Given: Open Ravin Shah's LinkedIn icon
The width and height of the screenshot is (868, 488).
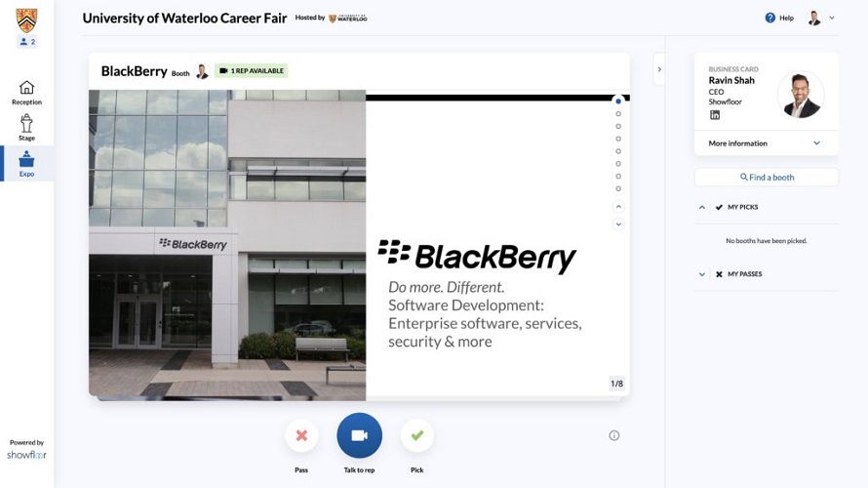Looking at the screenshot, I should 715,114.
